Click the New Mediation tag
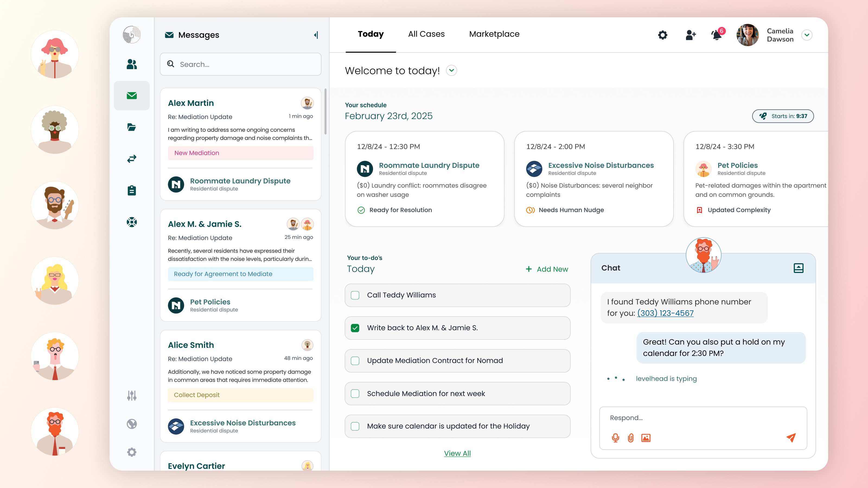 [x=241, y=153]
